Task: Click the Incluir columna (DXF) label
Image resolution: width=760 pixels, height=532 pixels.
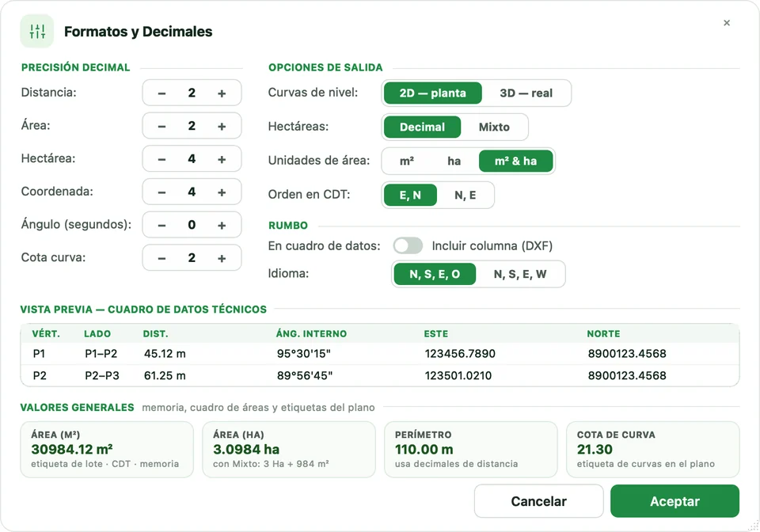Action: [x=492, y=245]
